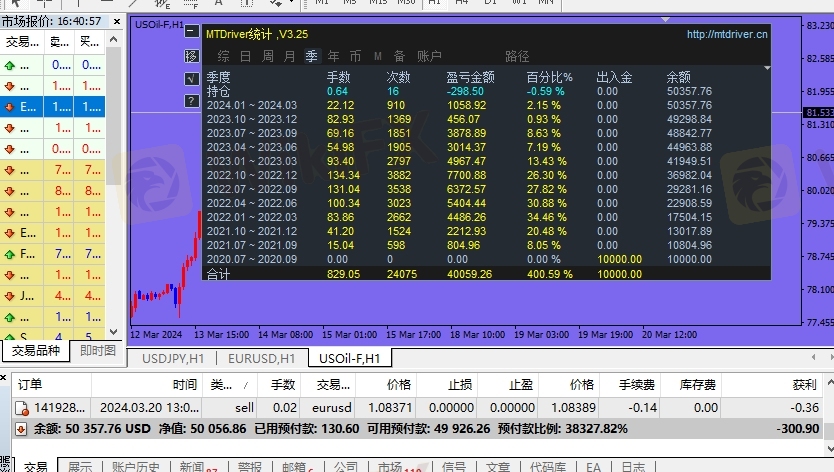Open the 账户历史 account history terminal tab

[135, 467]
